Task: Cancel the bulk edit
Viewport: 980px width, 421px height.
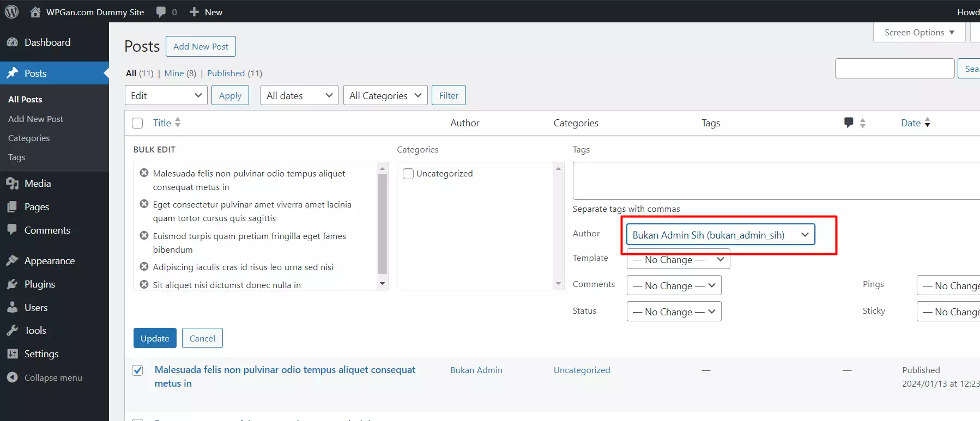Action: click(202, 338)
